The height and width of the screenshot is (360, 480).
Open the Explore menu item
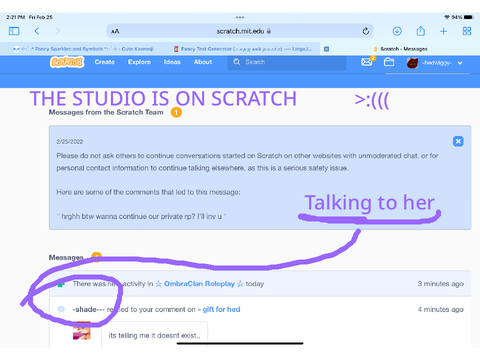pos(139,62)
